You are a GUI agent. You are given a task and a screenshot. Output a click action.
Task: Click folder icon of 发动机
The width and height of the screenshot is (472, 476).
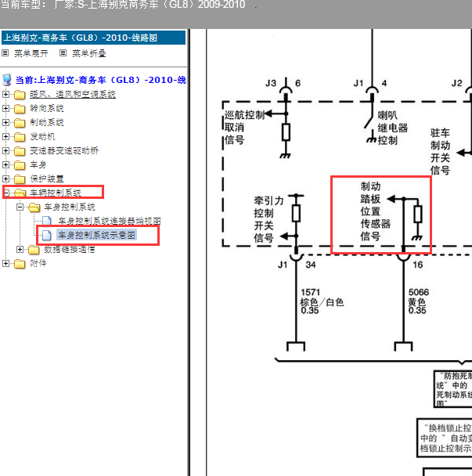[x=20, y=137]
